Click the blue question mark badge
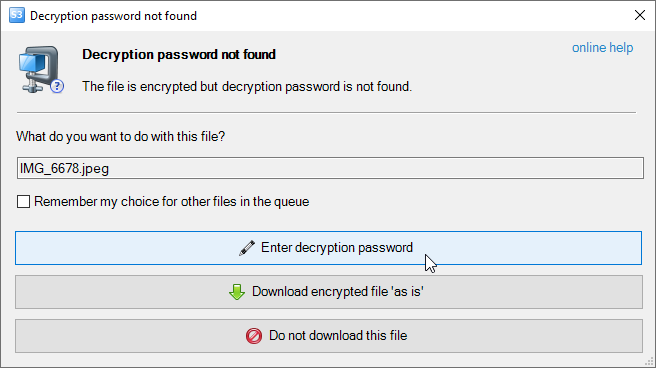The width and height of the screenshot is (656, 368). click(57, 86)
